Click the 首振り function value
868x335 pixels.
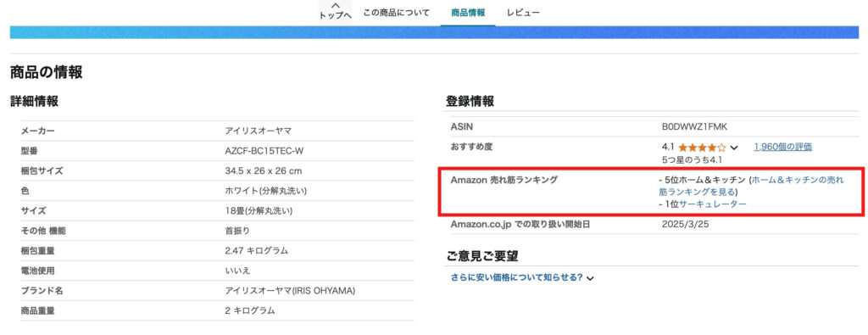coord(237,231)
